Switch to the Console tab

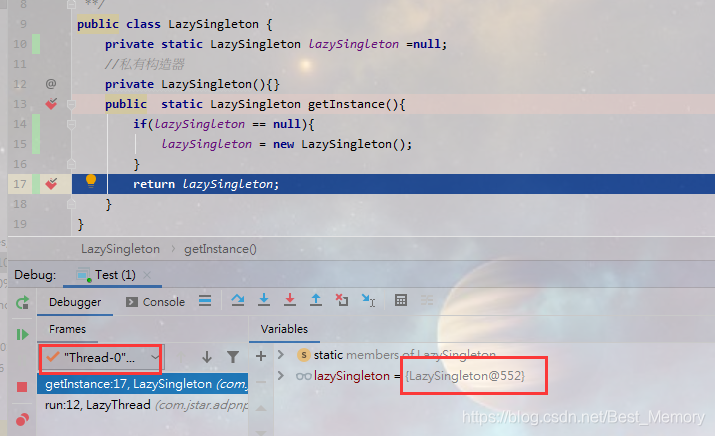click(x=155, y=302)
